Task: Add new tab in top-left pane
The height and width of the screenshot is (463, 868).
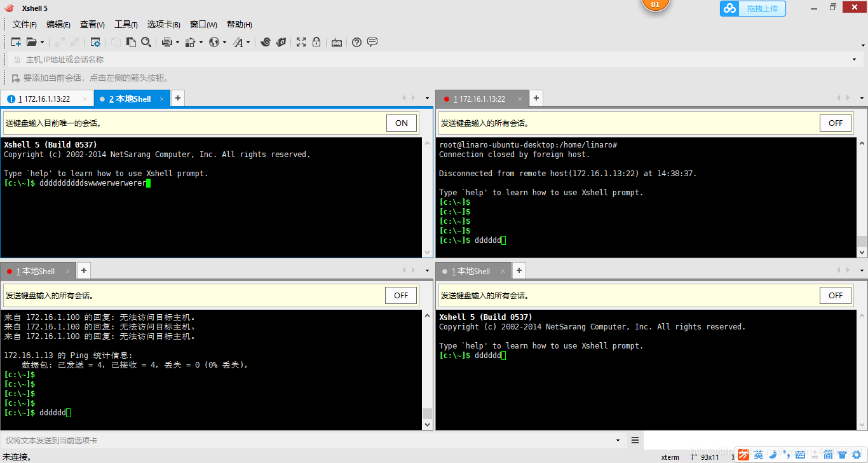Action: click(x=178, y=99)
